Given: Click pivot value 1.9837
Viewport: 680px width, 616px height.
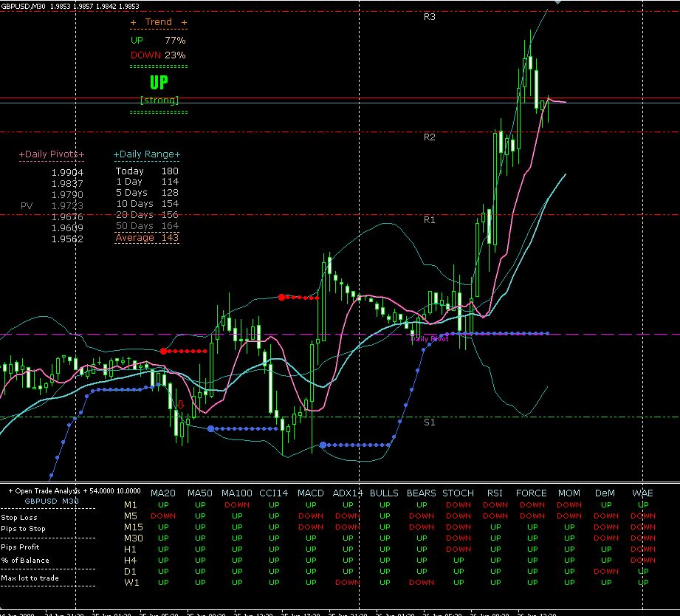Looking at the screenshot, I should 67,184.
